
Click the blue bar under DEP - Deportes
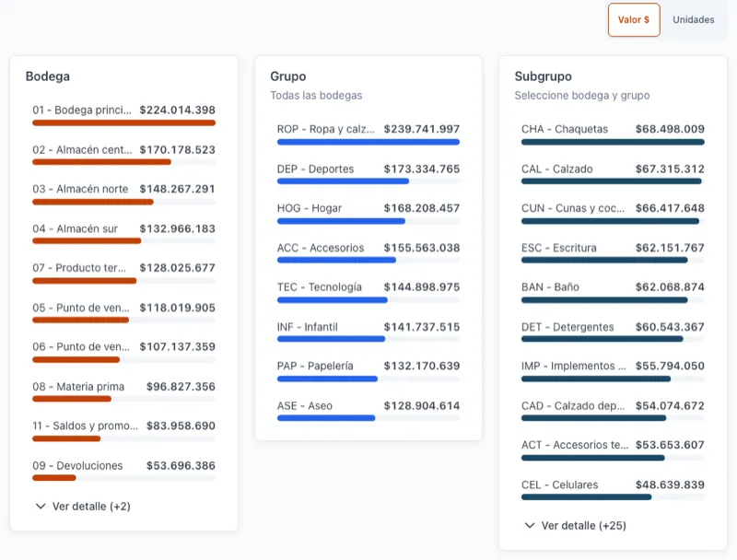[343, 181]
